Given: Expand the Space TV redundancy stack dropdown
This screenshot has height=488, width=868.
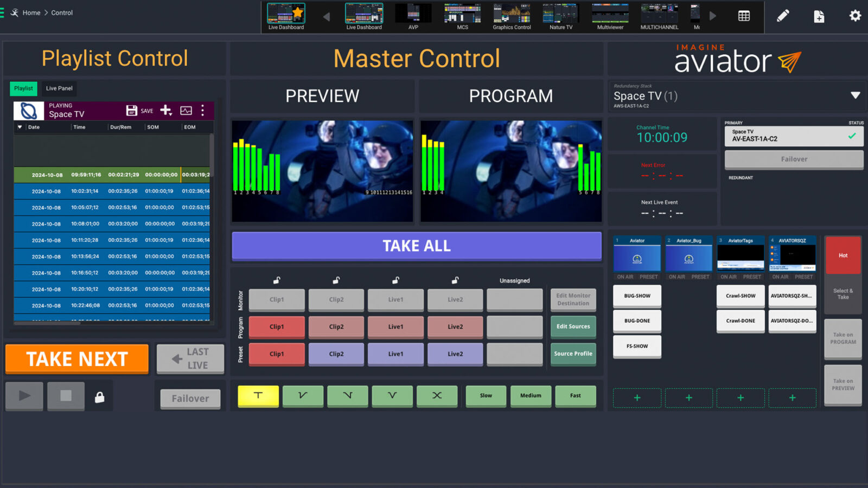Looking at the screenshot, I should click(856, 95).
